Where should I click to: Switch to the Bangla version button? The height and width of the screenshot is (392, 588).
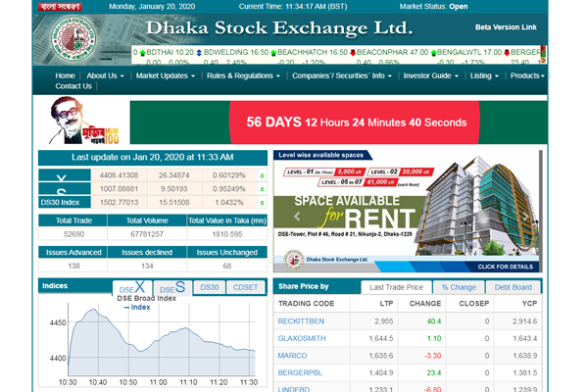pos(61,7)
